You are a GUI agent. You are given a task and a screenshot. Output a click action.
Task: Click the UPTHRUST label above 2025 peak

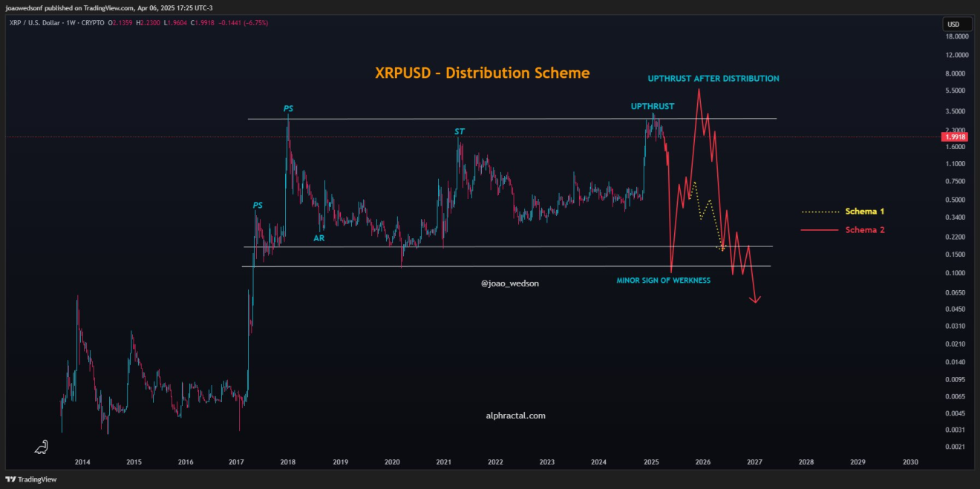tap(653, 106)
